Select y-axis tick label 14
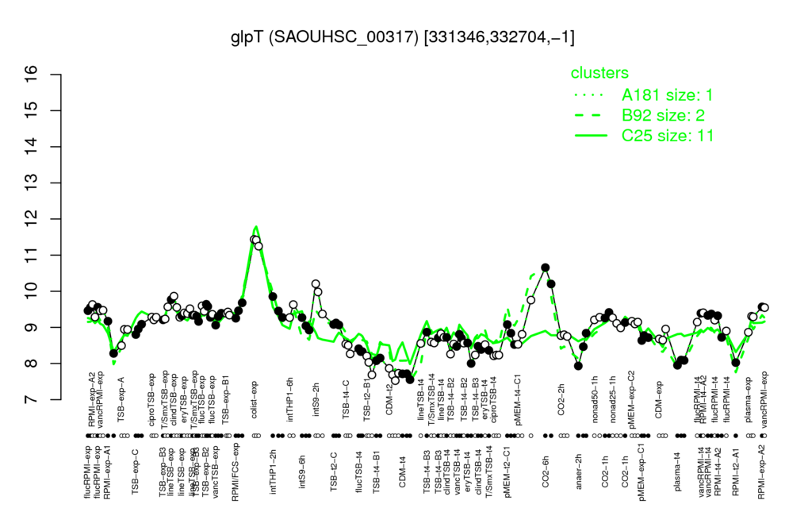Image resolution: width=812 pixels, height=508 pixels. tap(31, 147)
